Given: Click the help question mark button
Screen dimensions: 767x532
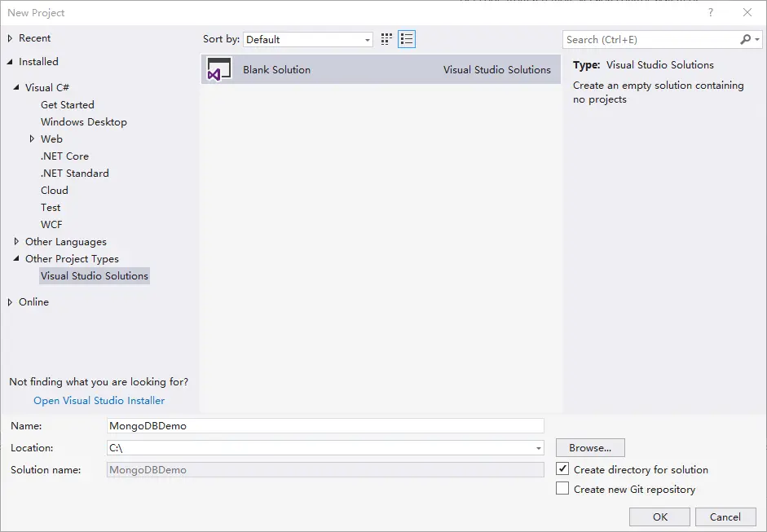Looking at the screenshot, I should point(711,13).
